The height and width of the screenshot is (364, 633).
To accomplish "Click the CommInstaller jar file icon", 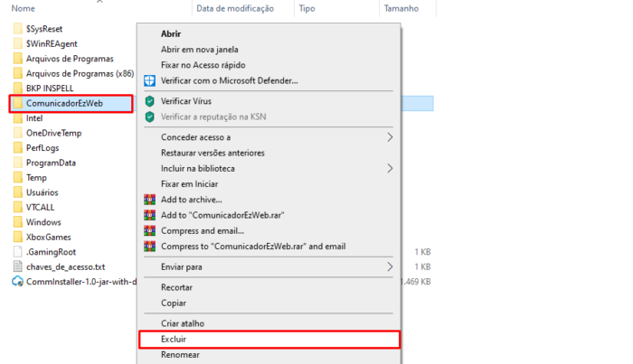I will 18,282.
